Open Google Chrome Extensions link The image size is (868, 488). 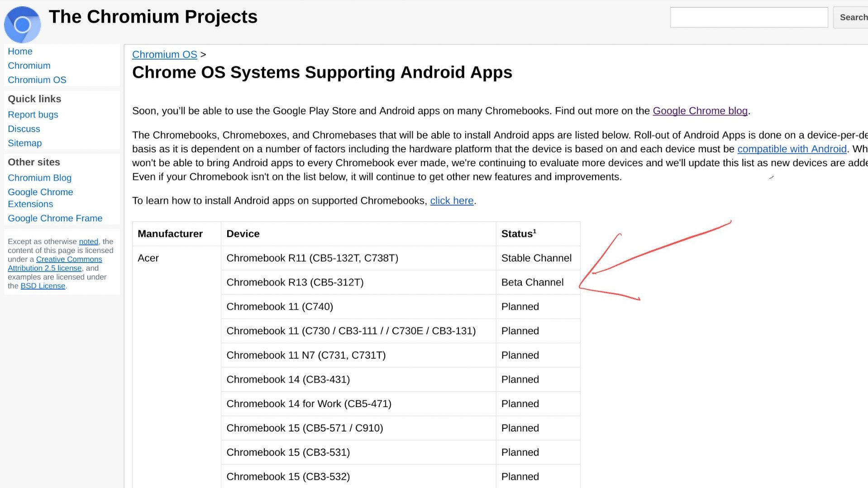(40, 198)
